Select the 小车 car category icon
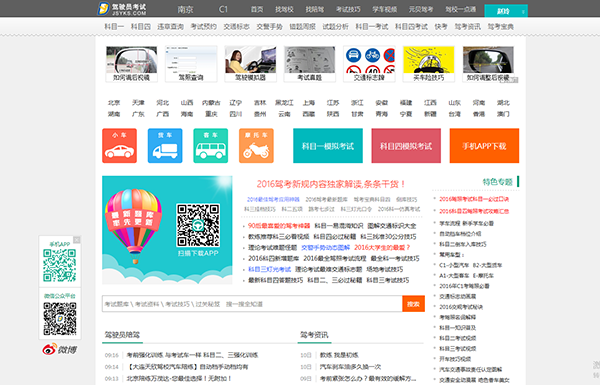Image resolution: width=600 pixels, height=385 pixels. coord(119,146)
